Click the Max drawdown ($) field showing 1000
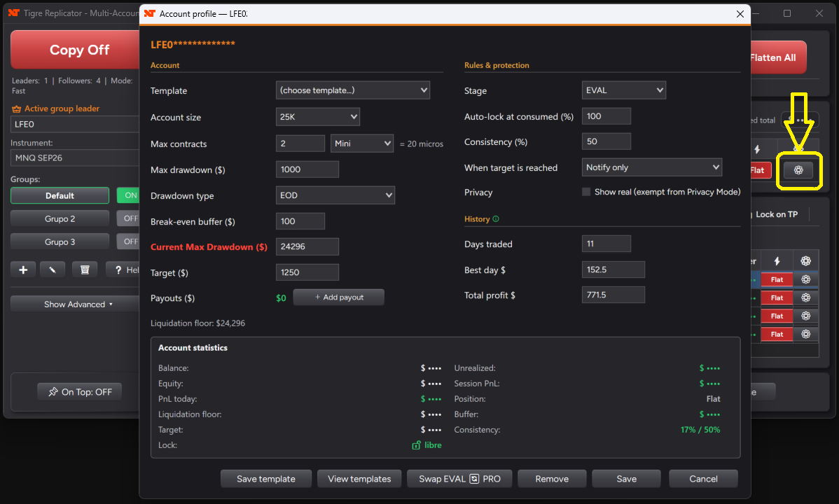The height and width of the screenshot is (504, 839). (x=307, y=169)
